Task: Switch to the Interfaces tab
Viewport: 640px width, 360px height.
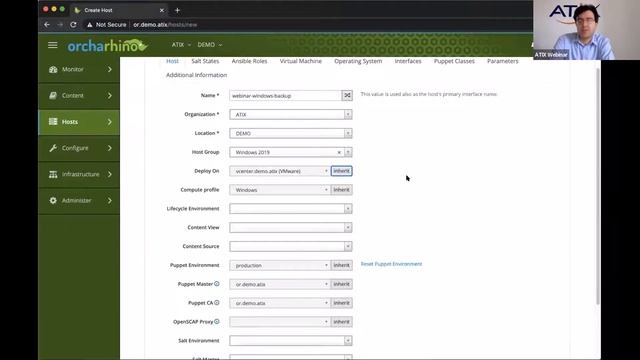Action: point(408,61)
